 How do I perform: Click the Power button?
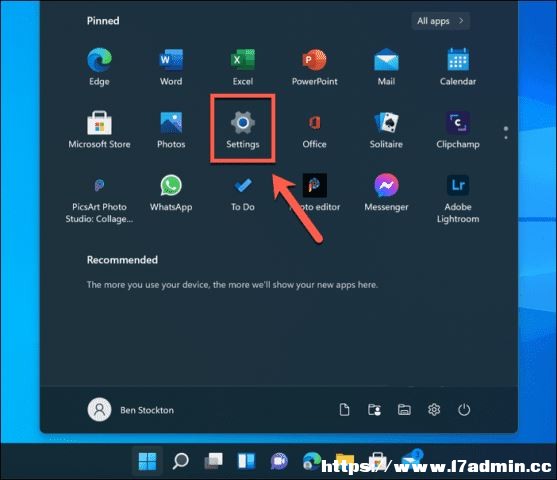click(x=464, y=410)
